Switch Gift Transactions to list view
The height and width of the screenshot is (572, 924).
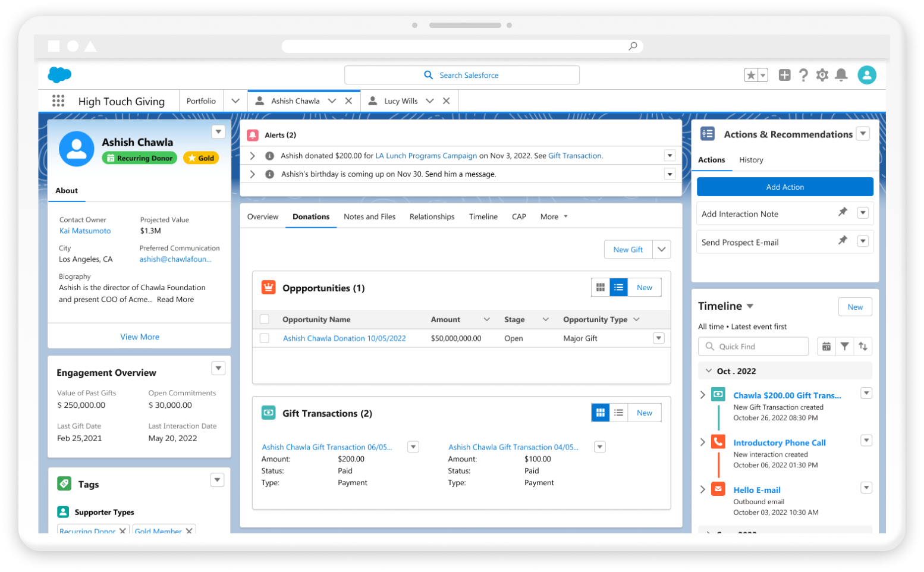[619, 413]
